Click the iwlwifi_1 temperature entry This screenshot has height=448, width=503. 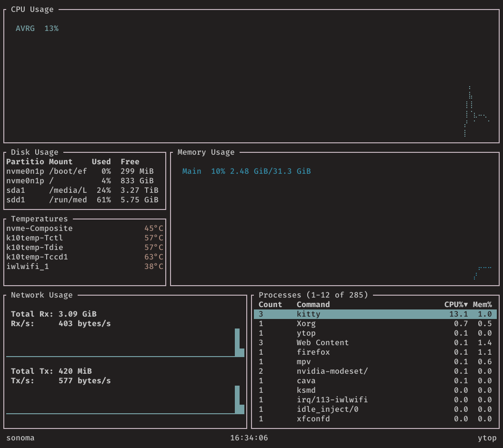[85, 267]
